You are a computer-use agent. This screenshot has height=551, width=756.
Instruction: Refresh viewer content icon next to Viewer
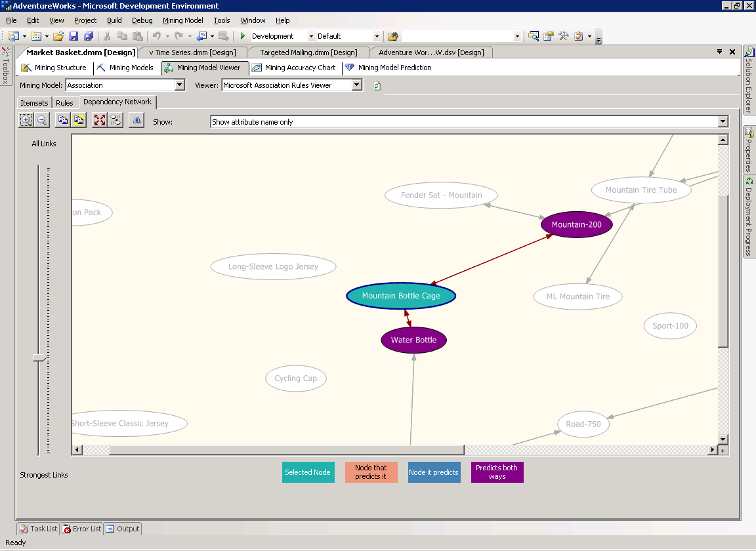click(x=377, y=86)
